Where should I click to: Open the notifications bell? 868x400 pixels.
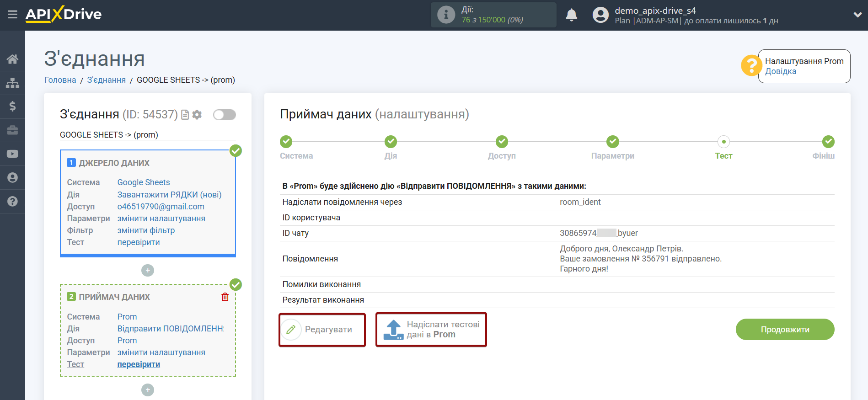pyautogui.click(x=571, y=15)
